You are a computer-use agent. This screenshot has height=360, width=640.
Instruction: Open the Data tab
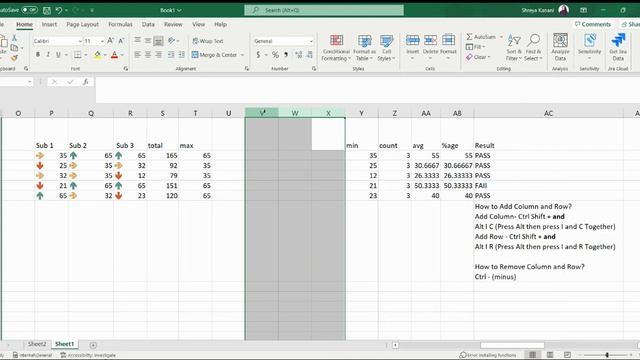[x=148, y=24]
